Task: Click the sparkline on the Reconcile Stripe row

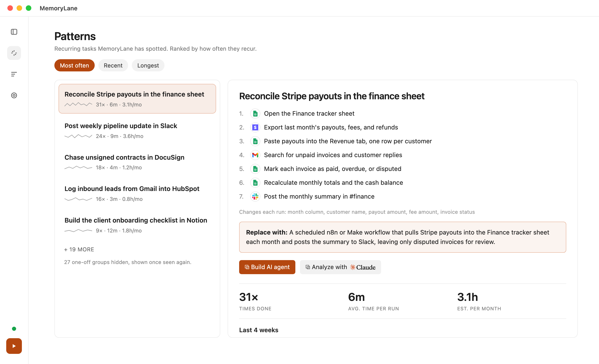Action: [78, 105]
